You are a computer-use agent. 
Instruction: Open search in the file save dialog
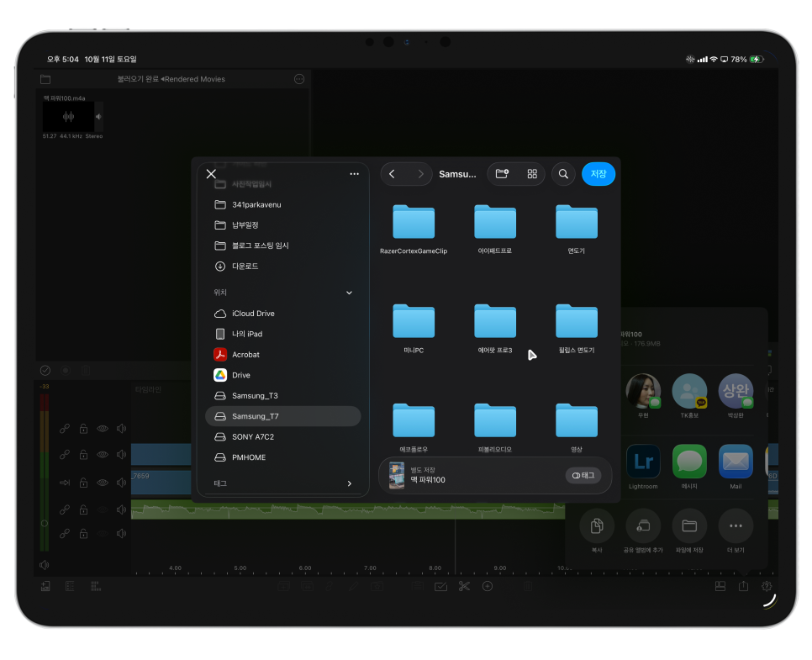[x=563, y=174]
